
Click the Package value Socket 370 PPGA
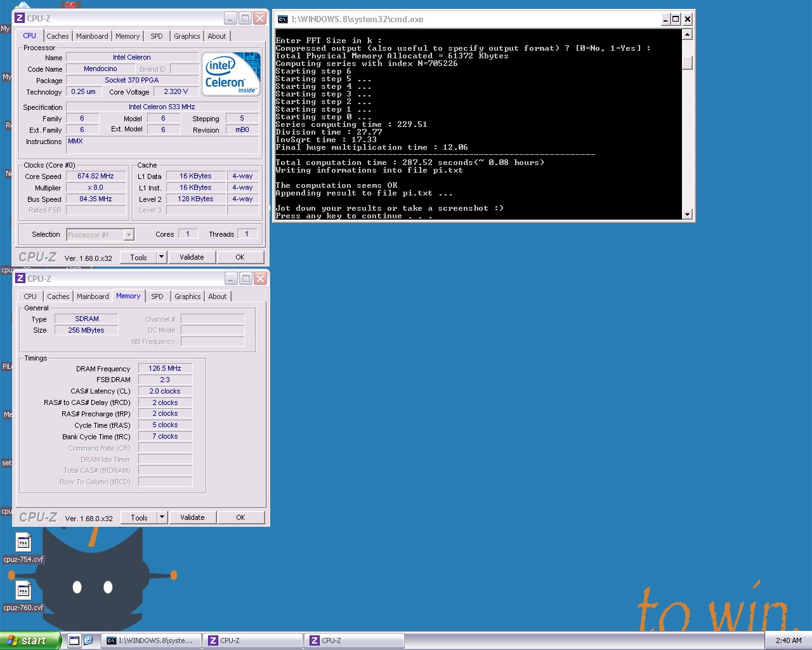[x=132, y=80]
